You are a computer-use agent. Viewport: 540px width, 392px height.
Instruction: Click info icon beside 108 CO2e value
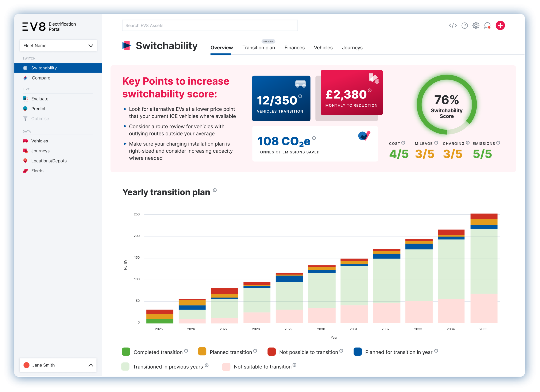click(x=314, y=138)
